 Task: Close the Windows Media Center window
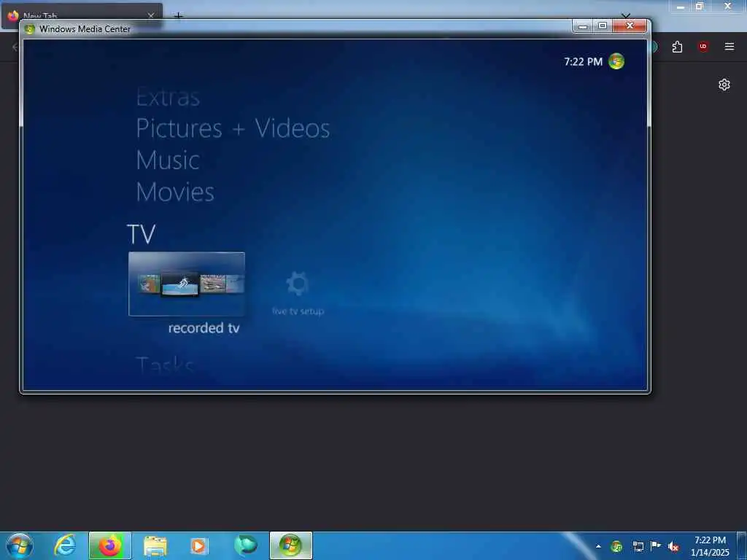630,26
